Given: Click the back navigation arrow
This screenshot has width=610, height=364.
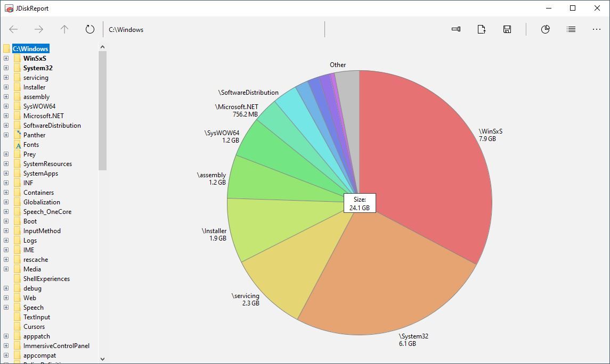Looking at the screenshot, I should 14,29.
